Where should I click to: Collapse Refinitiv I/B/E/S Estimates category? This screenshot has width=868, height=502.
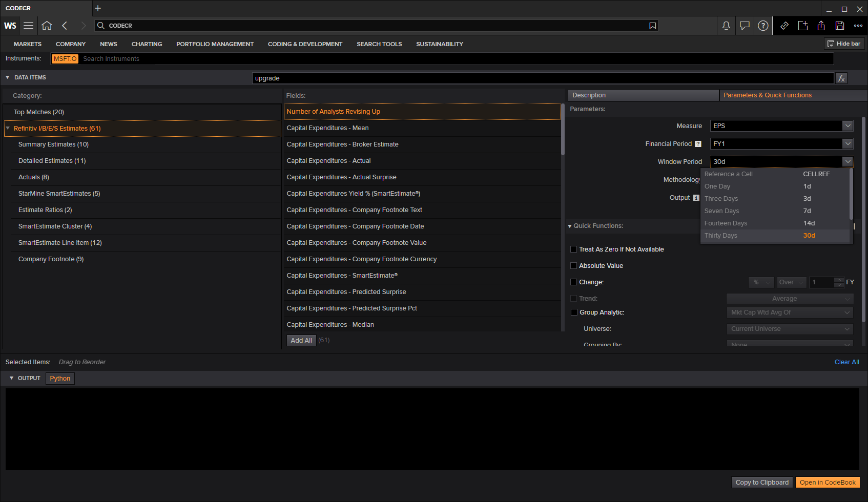click(x=8, y=129)
